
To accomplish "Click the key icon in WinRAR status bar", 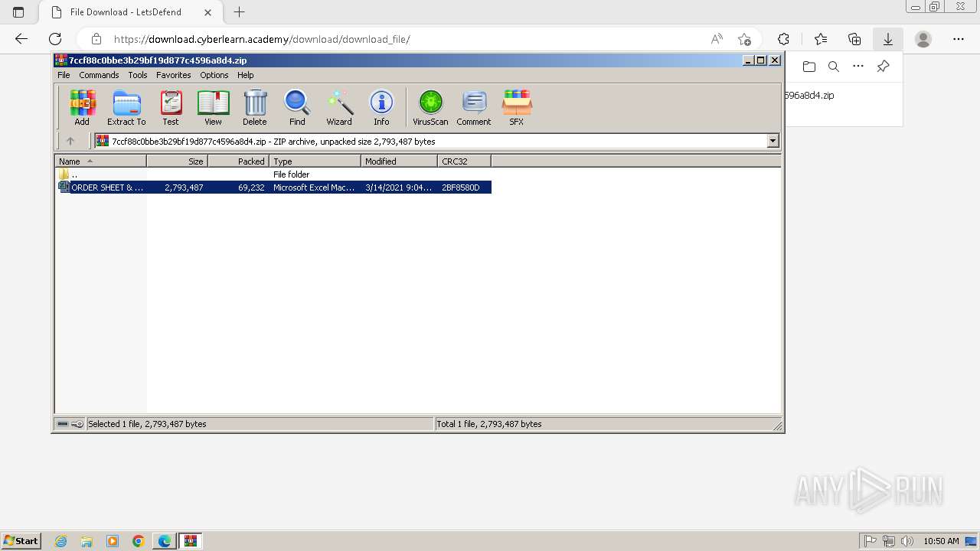I will pos(77,424).
